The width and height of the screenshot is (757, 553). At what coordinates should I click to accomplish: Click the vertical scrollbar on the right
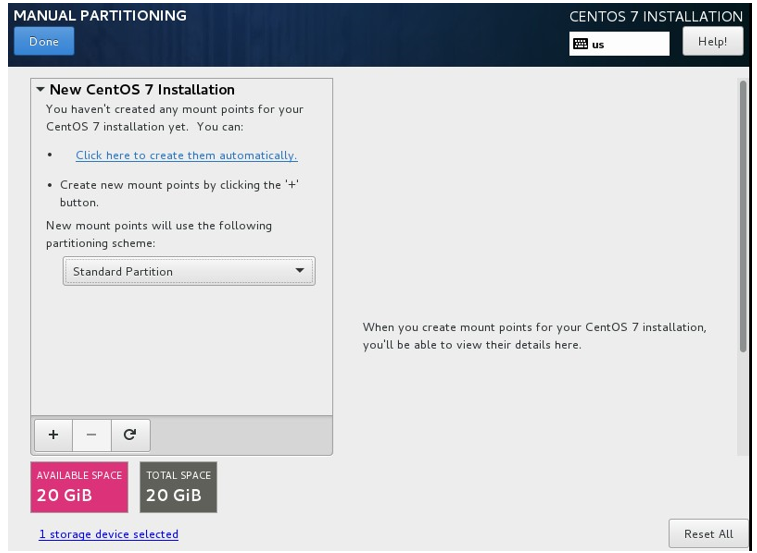point(743,216)
